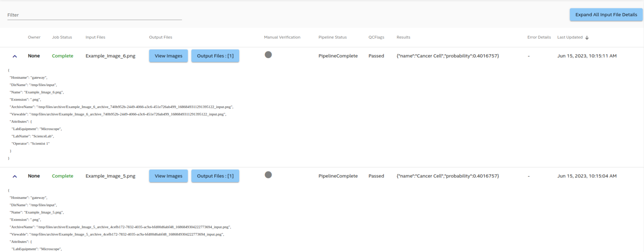
Task: Click the Owner column header
Action: click(34, 37)
